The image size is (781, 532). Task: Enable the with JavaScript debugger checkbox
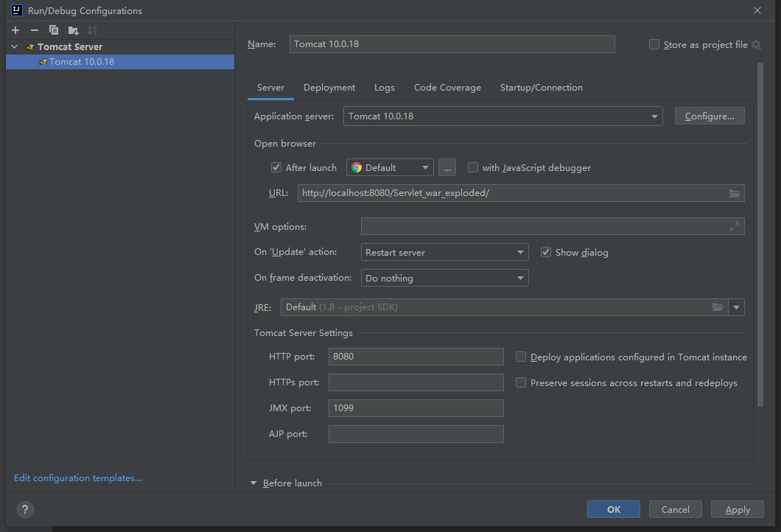click(473, 167)
